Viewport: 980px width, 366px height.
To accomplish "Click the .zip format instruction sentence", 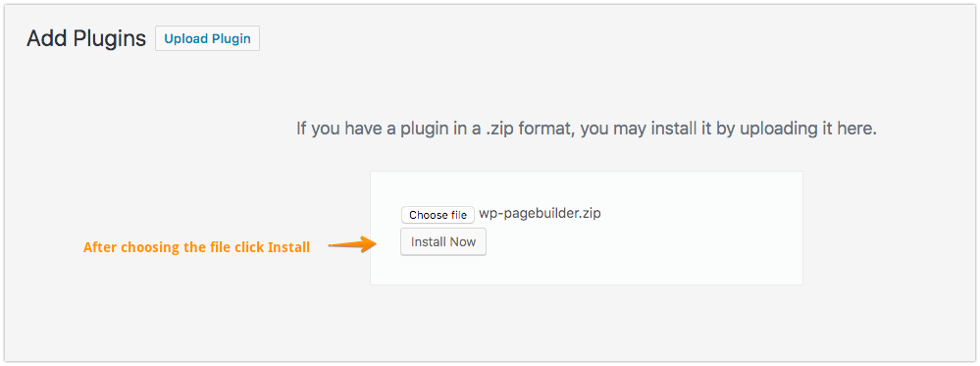I will pyautogui.click(x=587, y=130).
